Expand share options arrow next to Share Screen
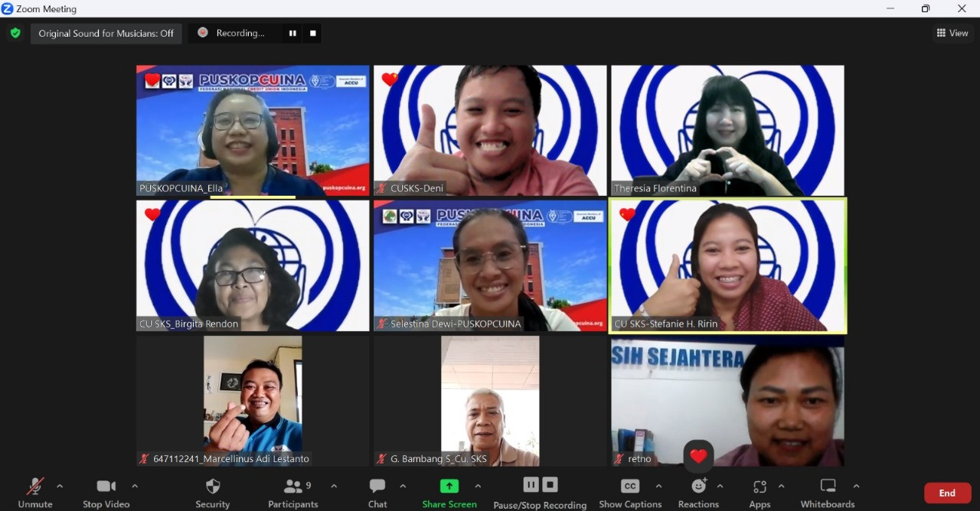980x511 pixels. 478,486
